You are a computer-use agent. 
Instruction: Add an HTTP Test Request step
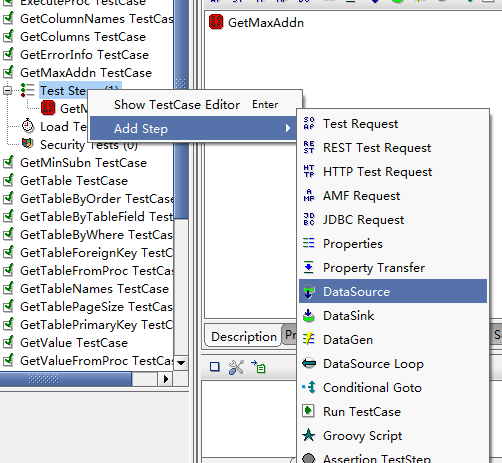pyautogui.click(x=393, y=172)
